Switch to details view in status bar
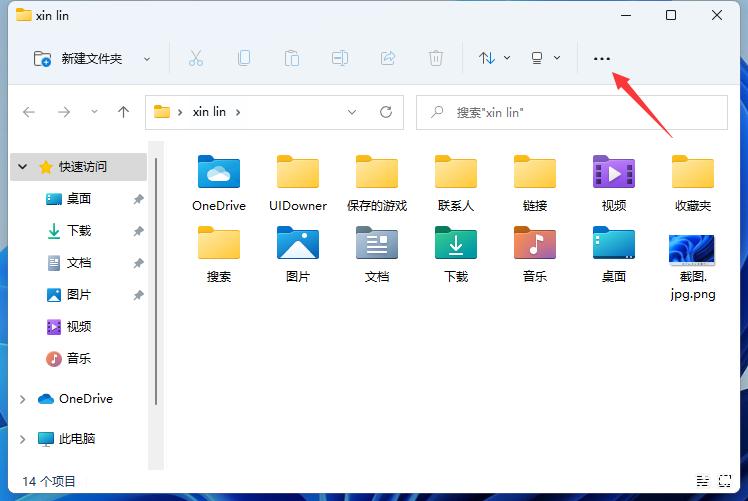The width and height of the screenshot is (748, 501). [702, 481]
